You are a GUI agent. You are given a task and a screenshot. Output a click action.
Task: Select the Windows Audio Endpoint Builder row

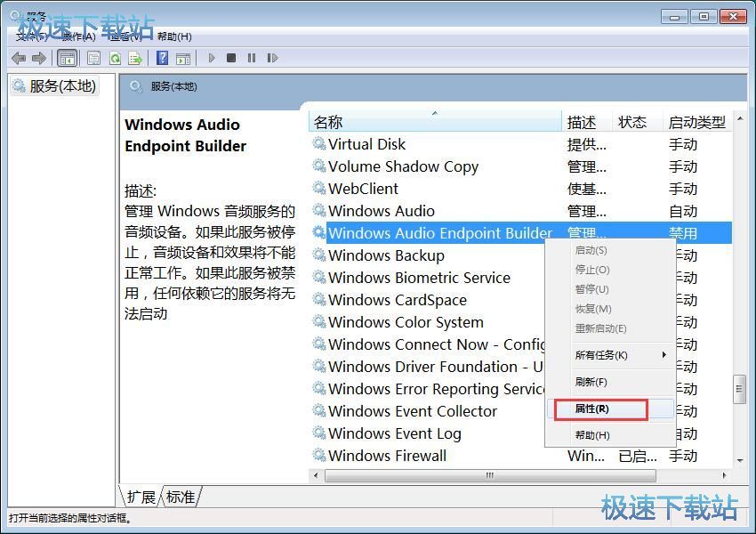point(520,233)
